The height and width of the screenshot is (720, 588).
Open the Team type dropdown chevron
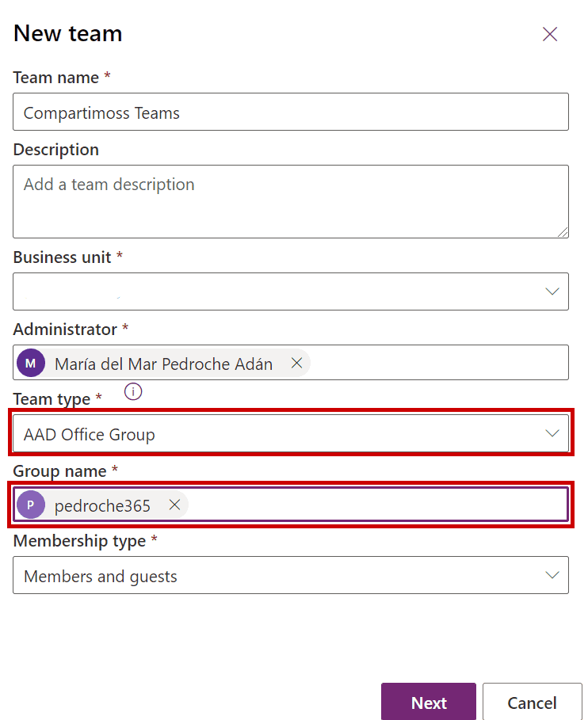(552, 433)
